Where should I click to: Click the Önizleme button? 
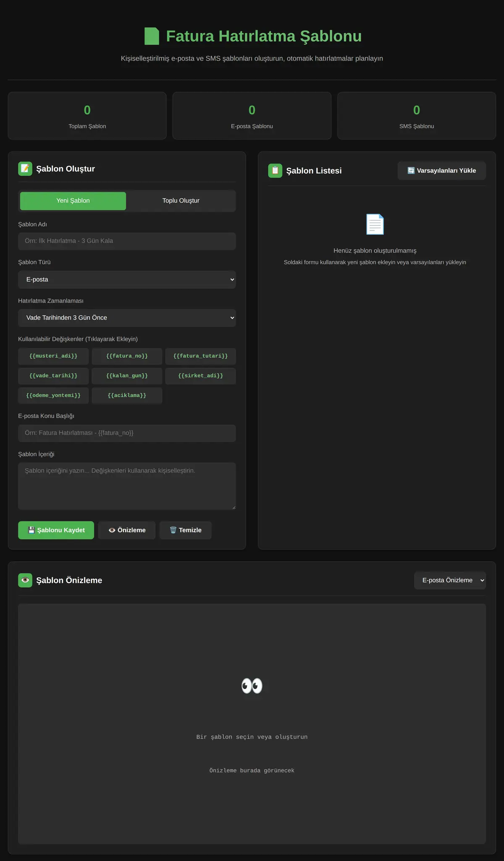(127, 530)
